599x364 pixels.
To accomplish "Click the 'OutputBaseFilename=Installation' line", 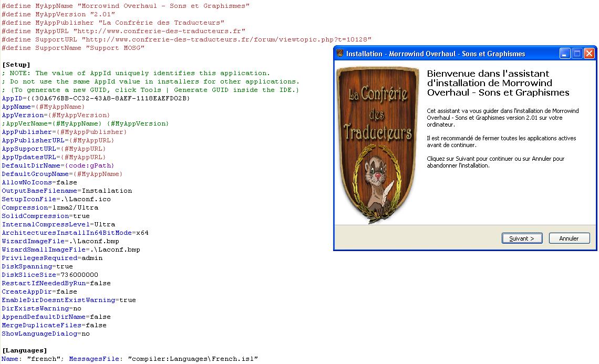I will click(67, 191).
